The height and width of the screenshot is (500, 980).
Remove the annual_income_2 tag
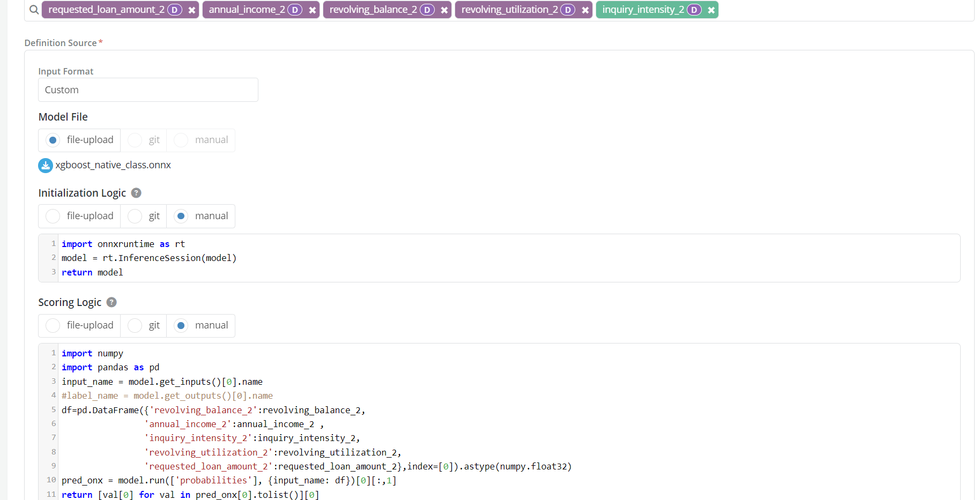tap(313, 10)
